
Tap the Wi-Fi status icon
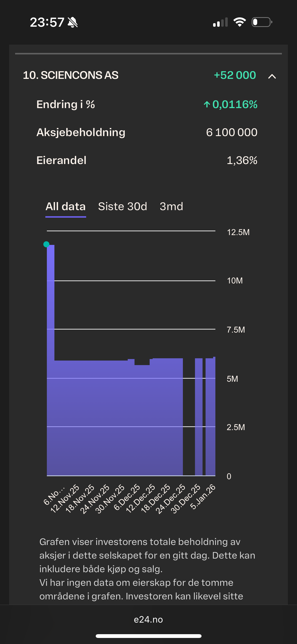pos(240,22)
